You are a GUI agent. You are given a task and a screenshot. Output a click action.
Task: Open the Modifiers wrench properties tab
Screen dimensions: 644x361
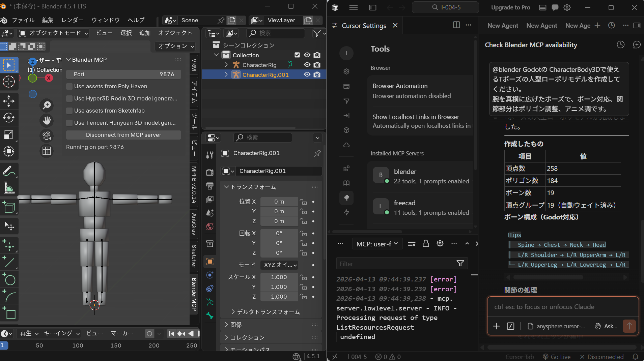tap(210, 155)
